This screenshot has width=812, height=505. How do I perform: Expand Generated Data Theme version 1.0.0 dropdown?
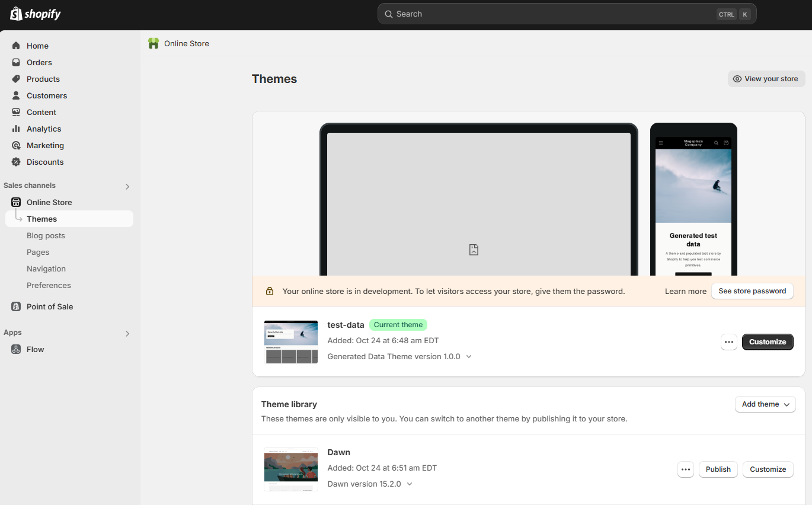pyautogui.click(x=469, y=357)
